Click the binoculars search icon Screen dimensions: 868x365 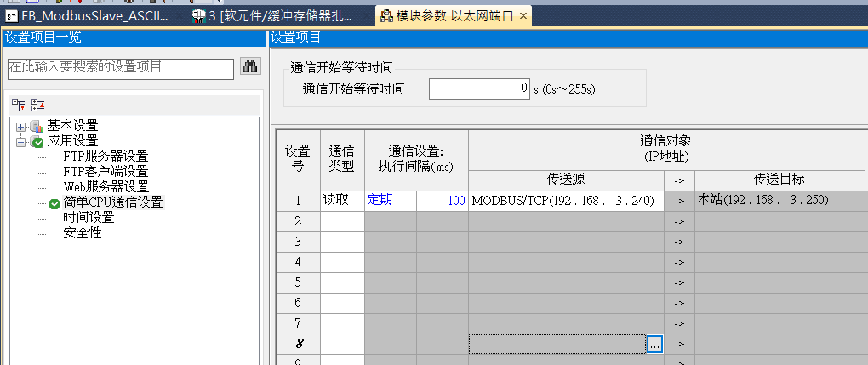[249, 67]
